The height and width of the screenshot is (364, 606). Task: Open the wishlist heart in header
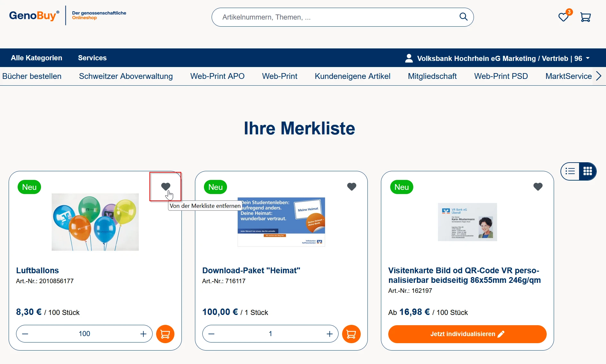tap(563, 17)
